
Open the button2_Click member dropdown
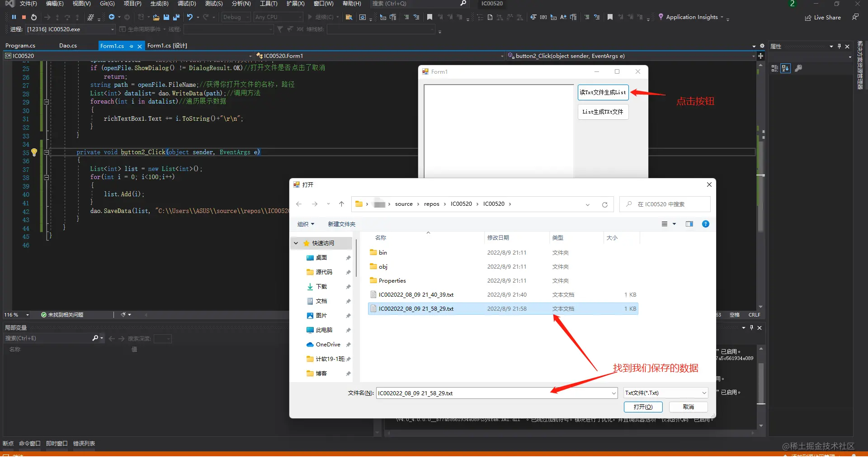pos(631,56)
